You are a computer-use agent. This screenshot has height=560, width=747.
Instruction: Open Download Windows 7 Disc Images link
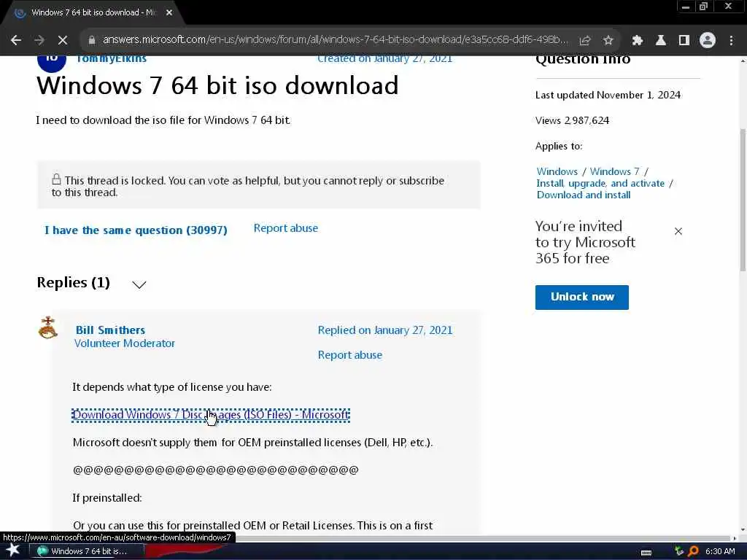211,415
